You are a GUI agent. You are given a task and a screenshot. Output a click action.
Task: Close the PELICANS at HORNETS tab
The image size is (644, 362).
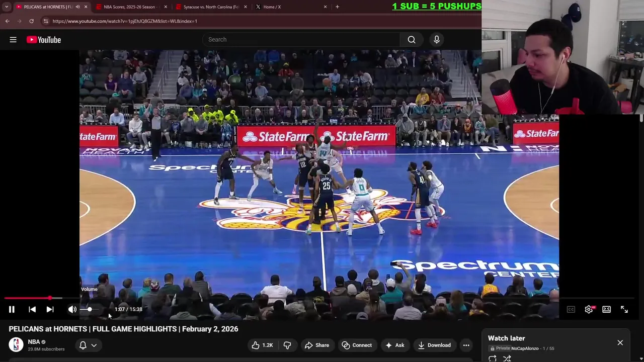[86, 7]
